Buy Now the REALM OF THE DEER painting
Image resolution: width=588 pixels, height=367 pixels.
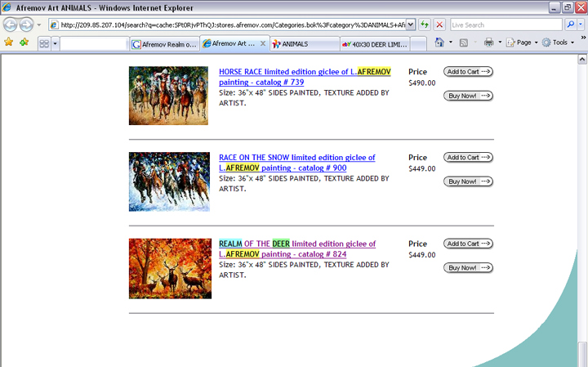[x=468, y=268]
